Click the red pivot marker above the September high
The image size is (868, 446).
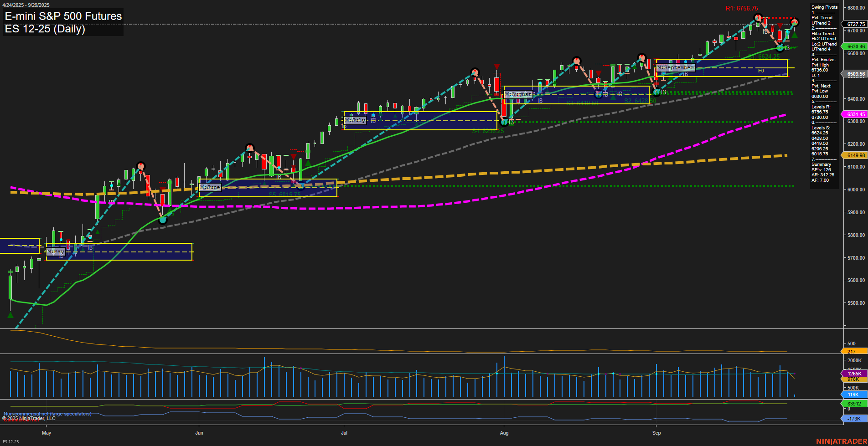pos(757,17)
